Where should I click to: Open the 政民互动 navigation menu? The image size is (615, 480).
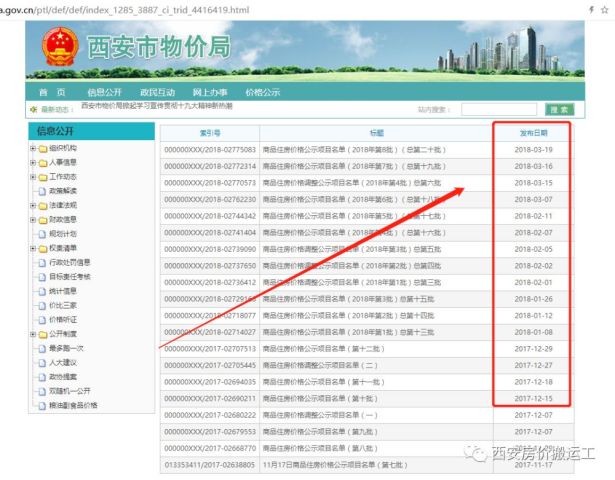(x=157, y=93)
